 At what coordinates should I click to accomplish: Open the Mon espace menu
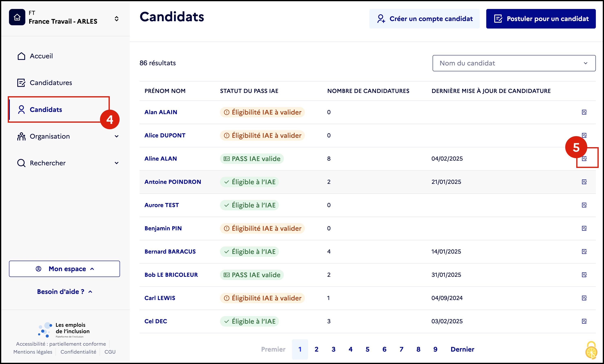pyautogui.click(x=64, y=269)
